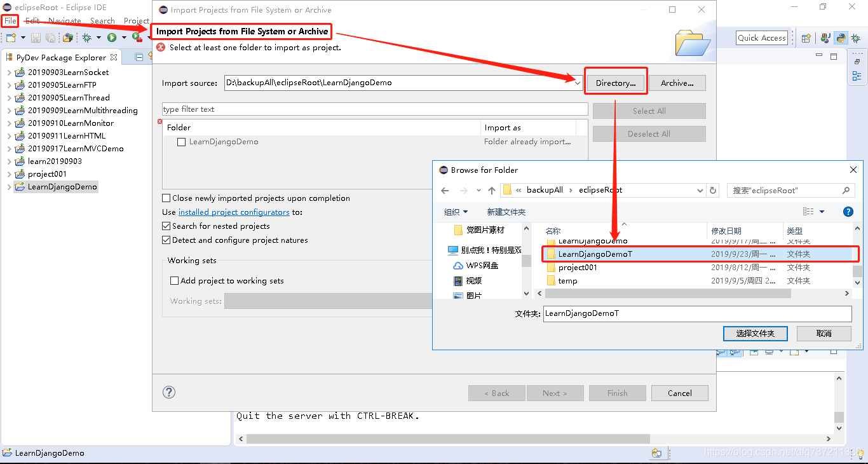Switch to the Java EE perspective icon
This screenshot has height=464, width=868.
825,38
